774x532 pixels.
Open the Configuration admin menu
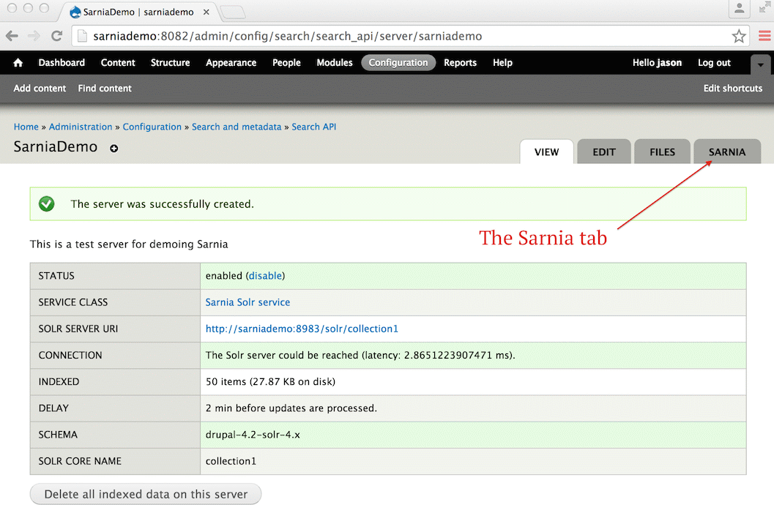pos(398,63)
